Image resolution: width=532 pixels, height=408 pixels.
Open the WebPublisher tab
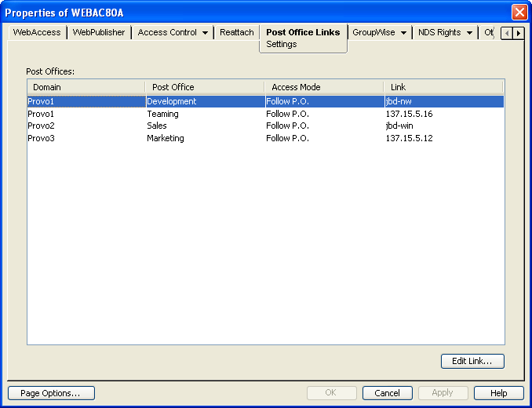click(x=99, y=32)
